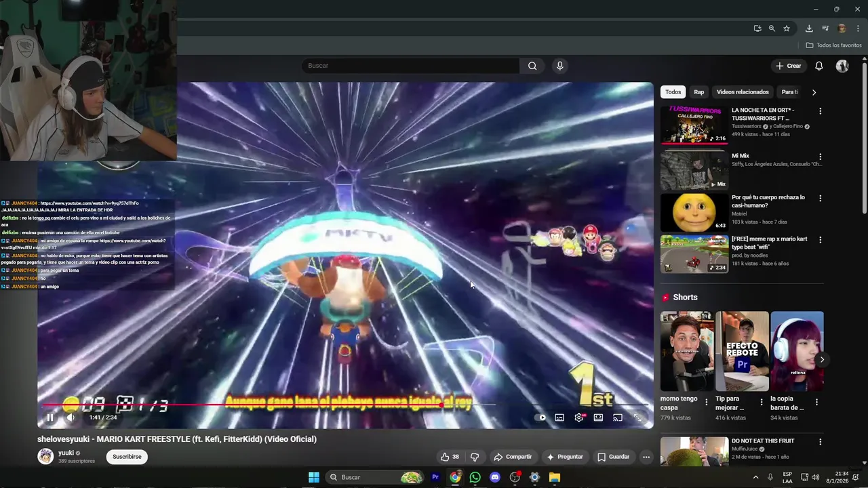Viewport: 868px width, 488px height.
Task: Dislike the video with thumbs down
Action: point(475,457)
